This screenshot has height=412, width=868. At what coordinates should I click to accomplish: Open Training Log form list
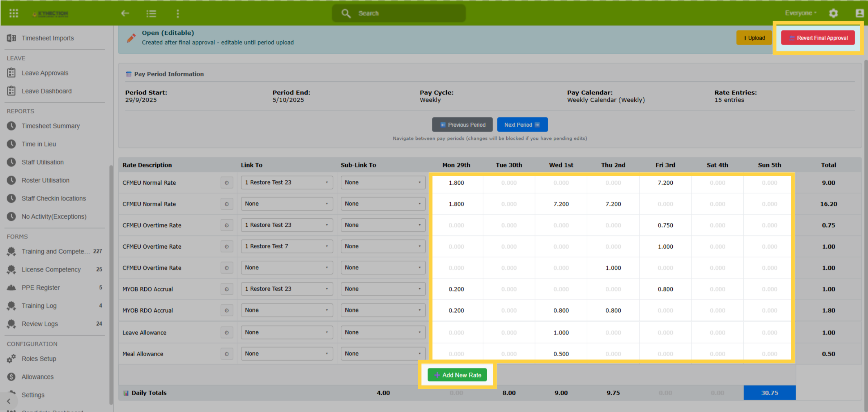[39, 306]
